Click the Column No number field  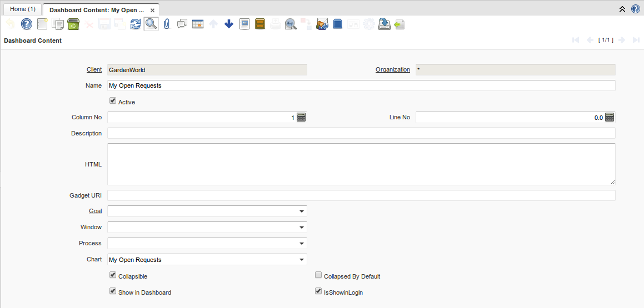click(x=202, y=118)
